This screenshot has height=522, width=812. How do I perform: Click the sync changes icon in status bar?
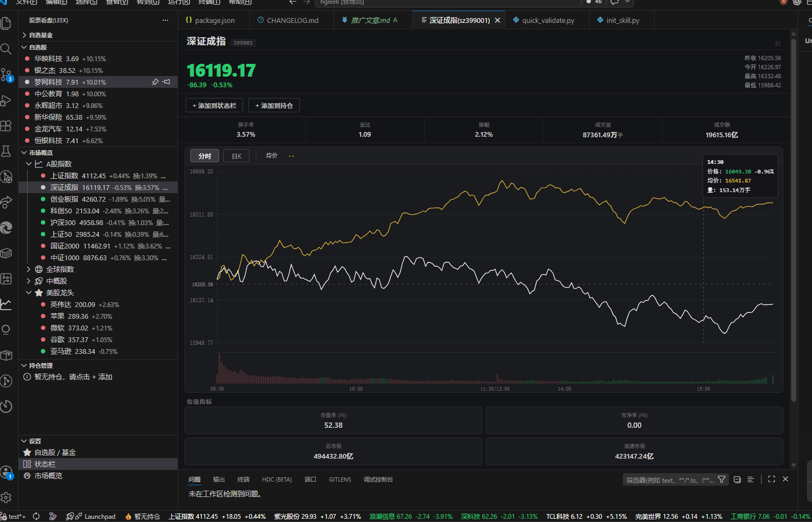tap(36, 516)
